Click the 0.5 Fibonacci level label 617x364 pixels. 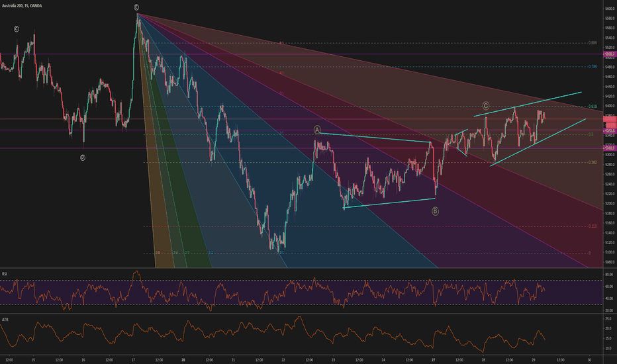[591, 134]
